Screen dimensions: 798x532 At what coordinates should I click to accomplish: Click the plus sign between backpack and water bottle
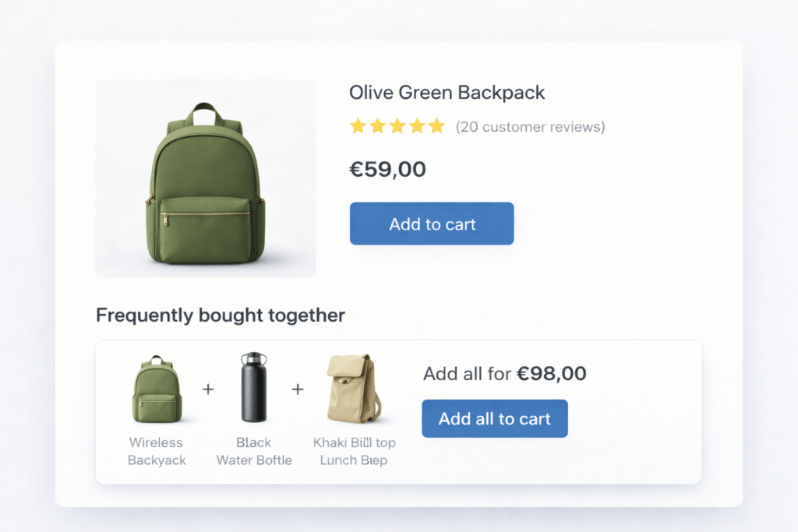click(208, 389)
